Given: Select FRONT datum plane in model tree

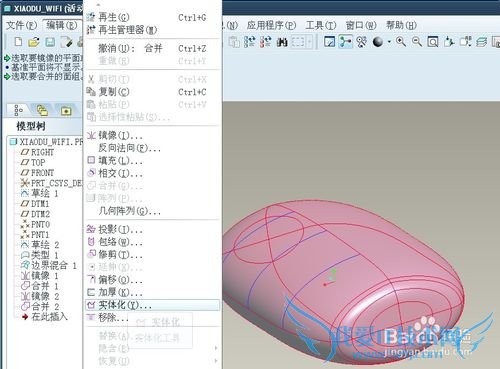Looking at the screenshot, I should [x=37, y=173].
